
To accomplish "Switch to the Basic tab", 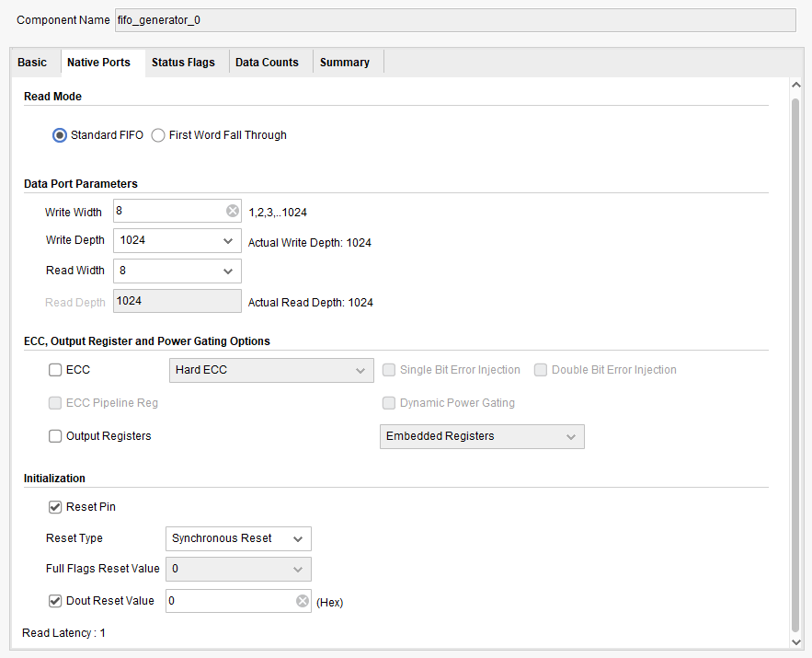I will [32, 63].
